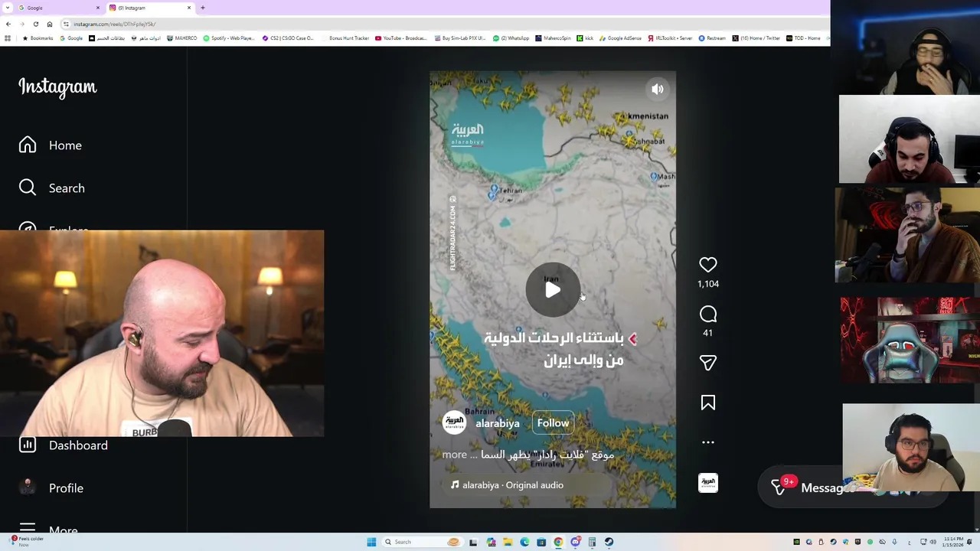Click the Instagram logo
The width and height of the screenshot is (980, 551).
pyautogui.click(x=57, y=87)
